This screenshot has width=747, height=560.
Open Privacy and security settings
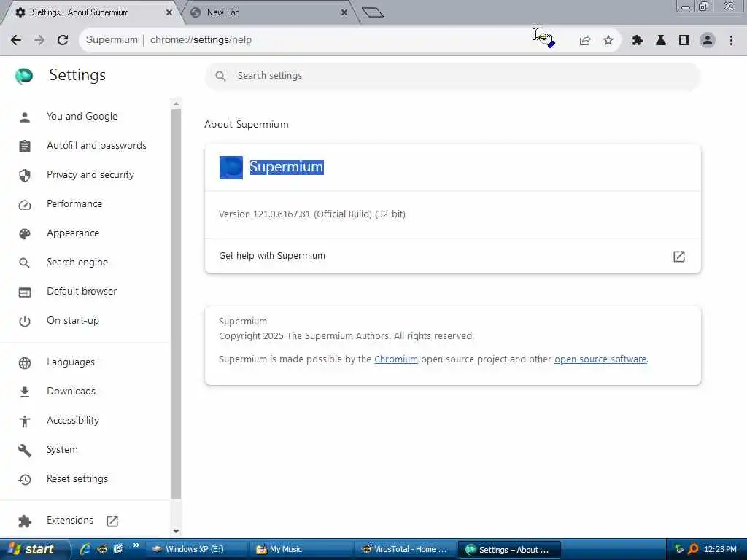point(90,175)
